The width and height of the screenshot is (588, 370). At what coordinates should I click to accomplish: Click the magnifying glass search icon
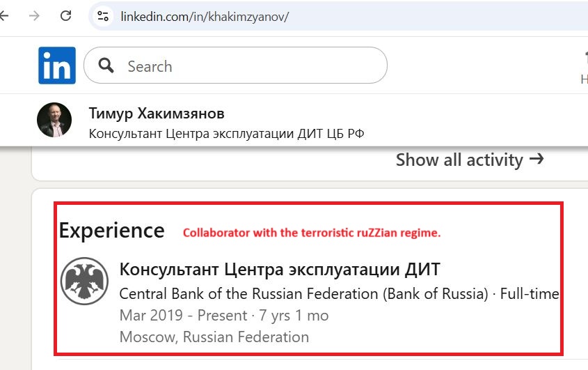[106, 66]
